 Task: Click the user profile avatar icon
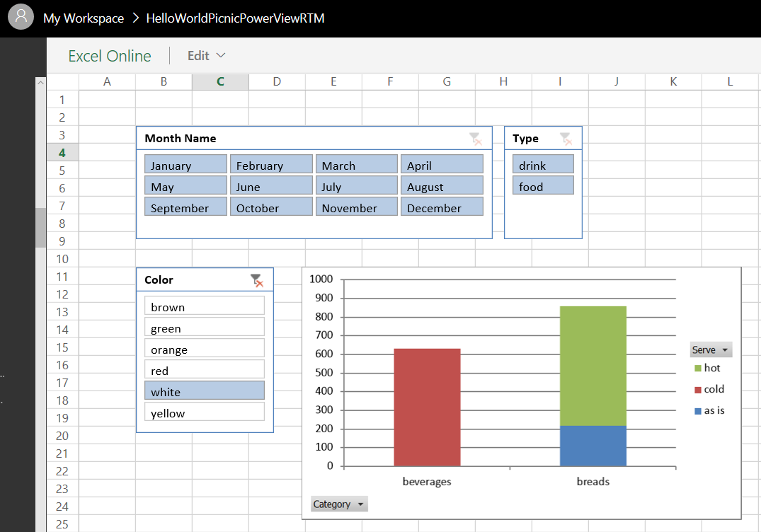(21, 16)
